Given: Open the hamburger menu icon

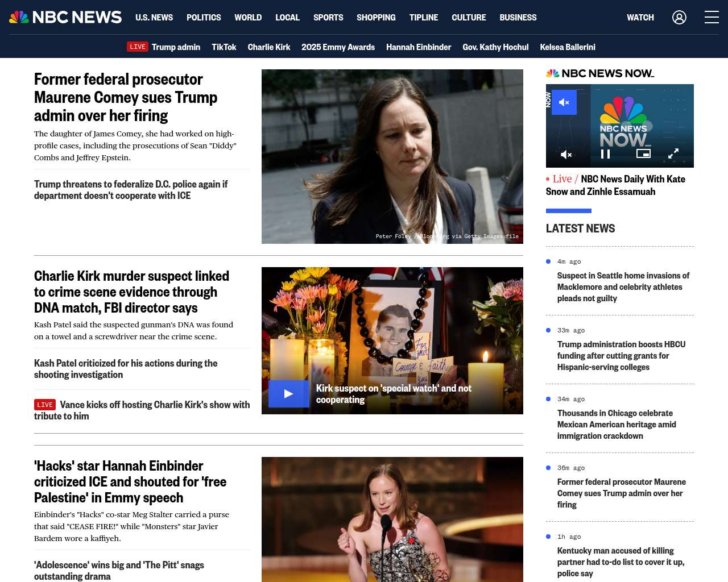Looking at the screenshot, I should tap(712, 18).
